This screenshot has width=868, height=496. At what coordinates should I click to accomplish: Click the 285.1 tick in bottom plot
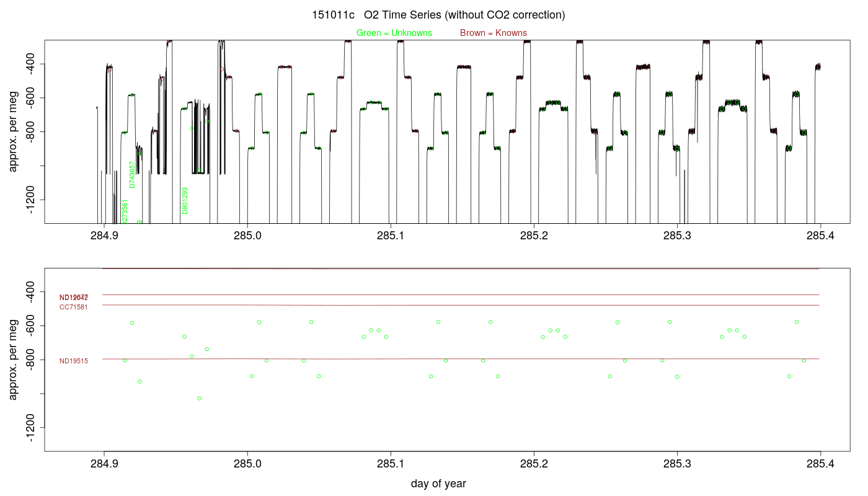click(x=391, y=464)
